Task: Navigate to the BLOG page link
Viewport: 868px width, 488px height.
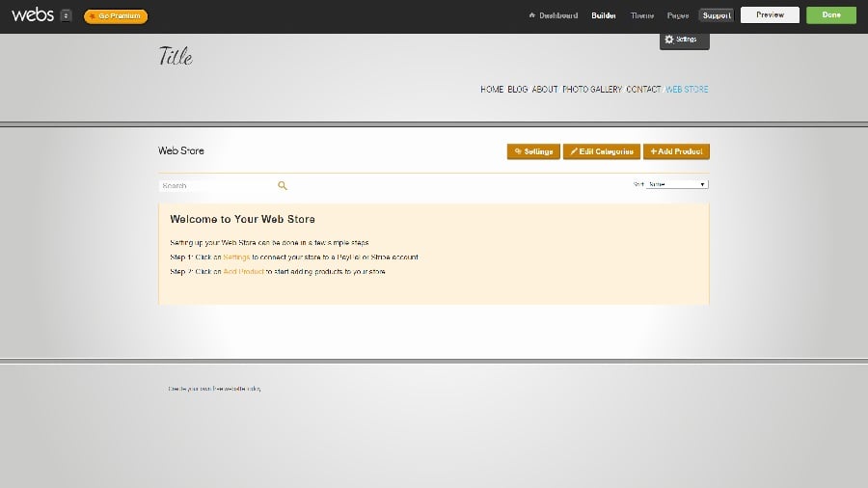Action: click(518, 90)
